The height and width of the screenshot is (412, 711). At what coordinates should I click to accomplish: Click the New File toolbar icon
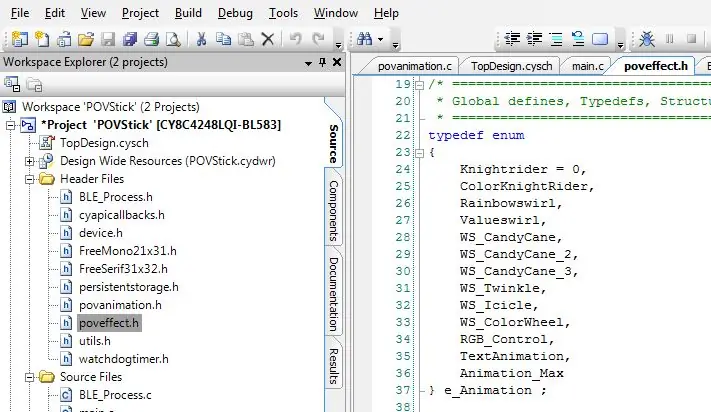(42, 39)
